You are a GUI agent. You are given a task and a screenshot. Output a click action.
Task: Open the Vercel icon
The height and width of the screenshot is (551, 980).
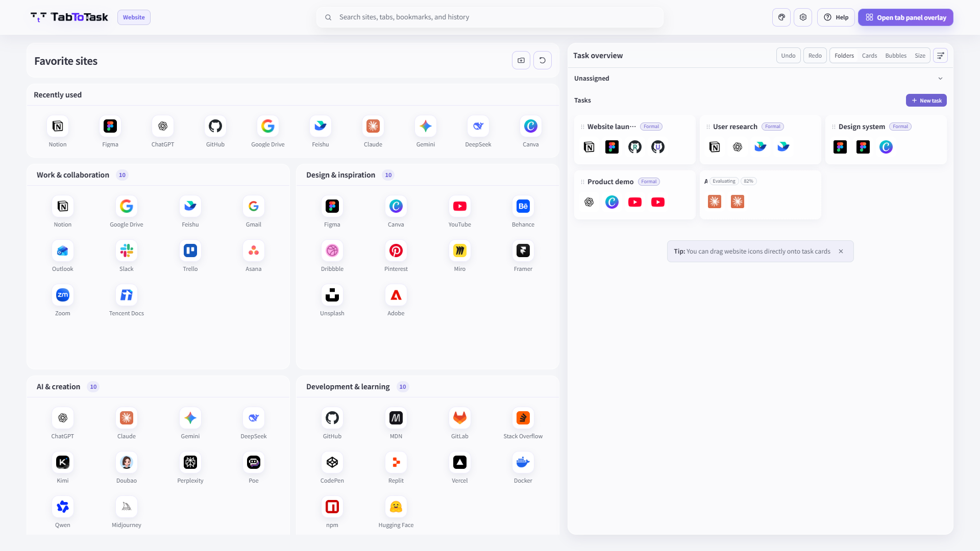pyautogui.click(x=460, y=462)
